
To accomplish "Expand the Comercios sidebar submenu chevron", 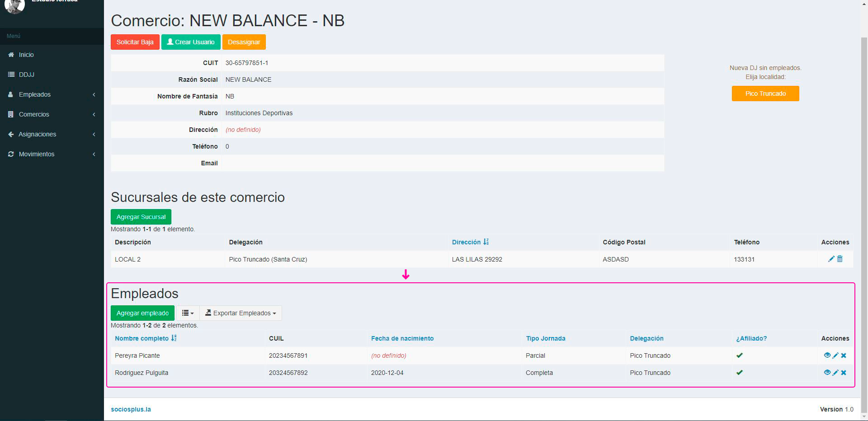I will click(x=94, y=114).
